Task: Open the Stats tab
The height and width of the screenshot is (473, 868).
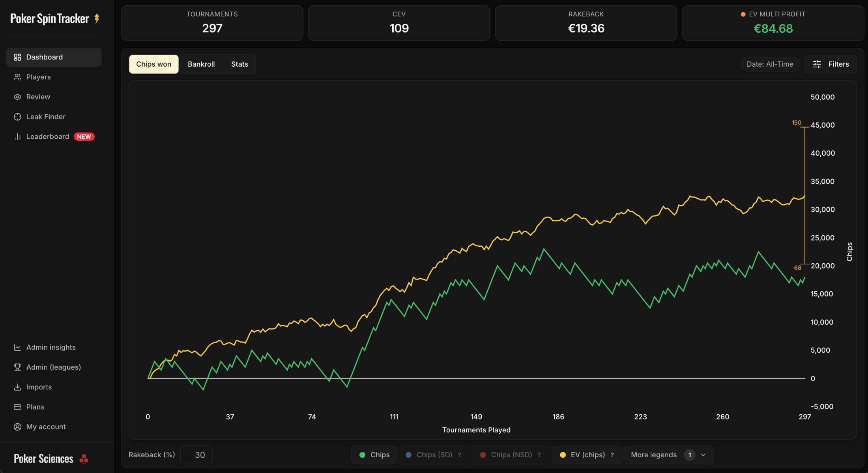Action: click(239, 64)
